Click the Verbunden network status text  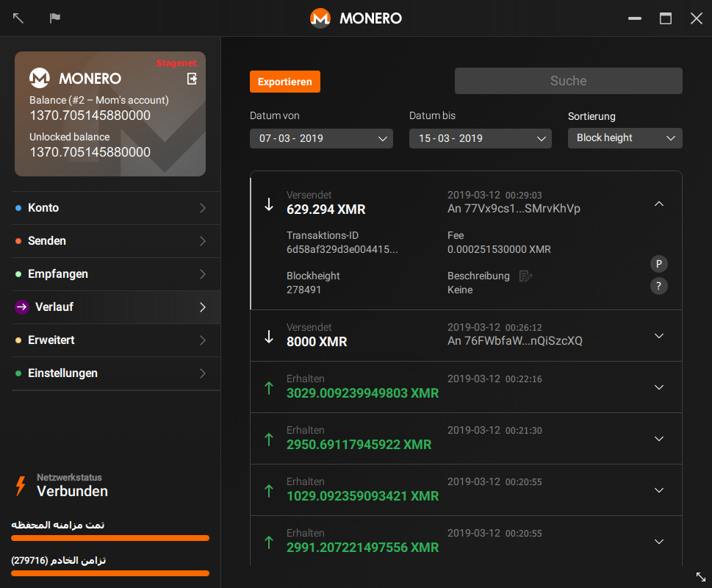click(x=72, y=491)
